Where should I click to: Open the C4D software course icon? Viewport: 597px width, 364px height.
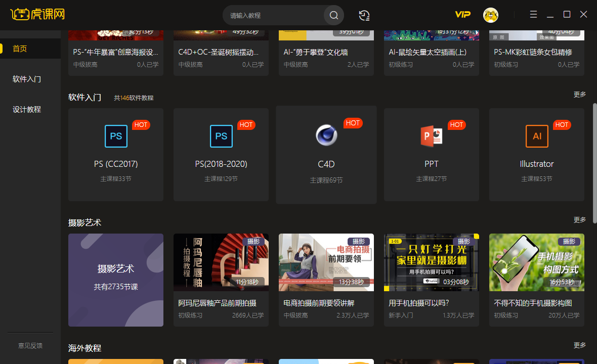(326, 135)
